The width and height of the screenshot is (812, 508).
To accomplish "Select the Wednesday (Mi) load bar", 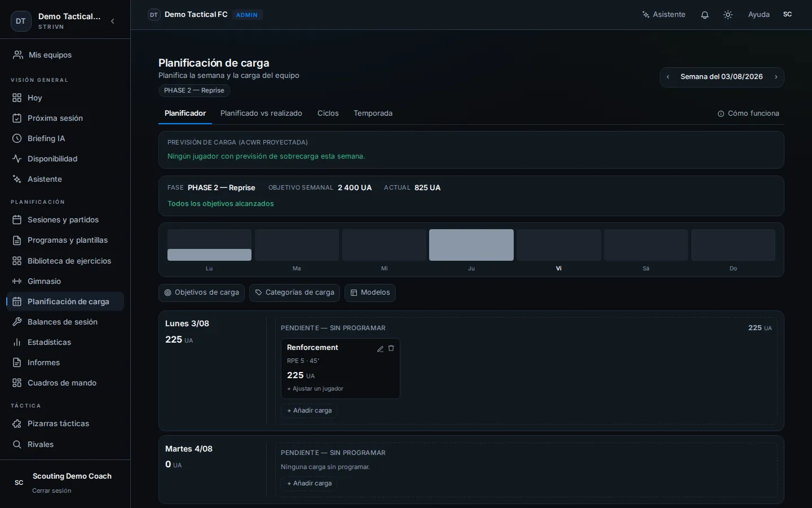I will (384, 245).
